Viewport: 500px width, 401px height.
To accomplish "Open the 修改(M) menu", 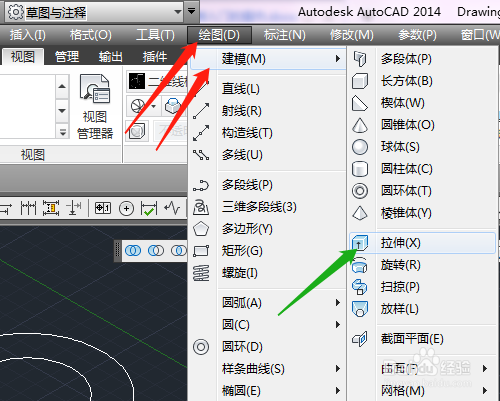I will pyautogui.click(x=352, y=35).
